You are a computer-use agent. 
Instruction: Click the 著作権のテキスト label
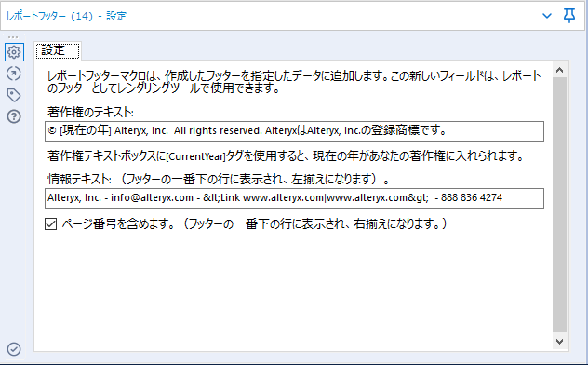pos(90,112)
